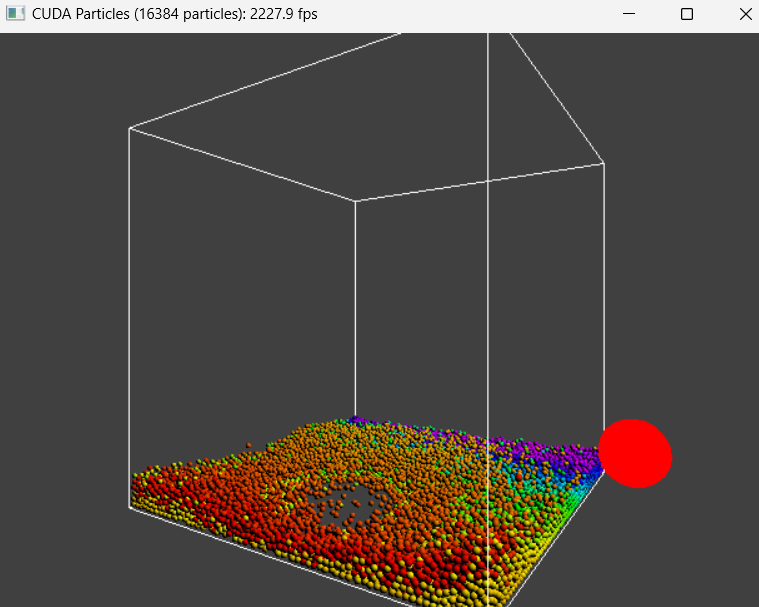Close the CUDA Particles window
The width and height of the screenshot is (759, 607).
pos(746,14)
